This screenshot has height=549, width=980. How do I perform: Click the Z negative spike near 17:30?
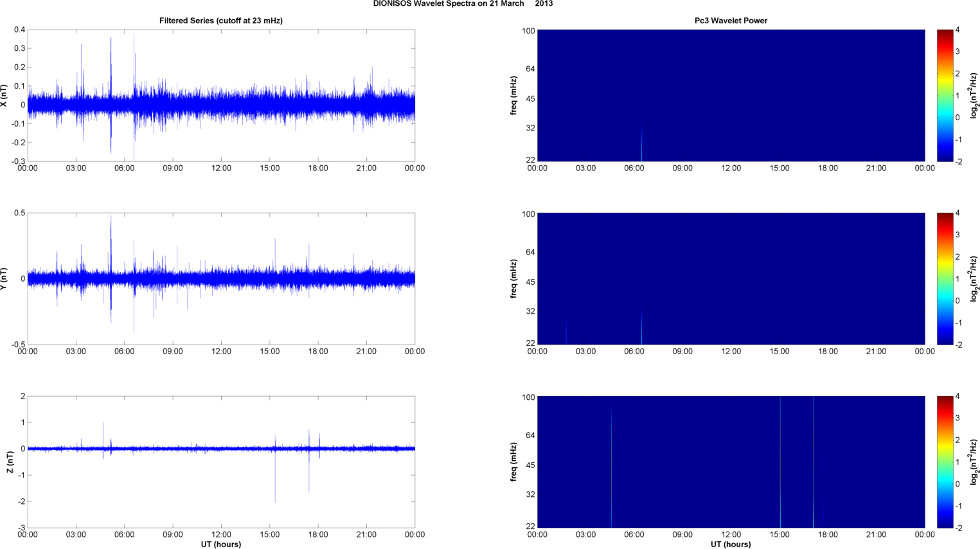pos(308,473)
